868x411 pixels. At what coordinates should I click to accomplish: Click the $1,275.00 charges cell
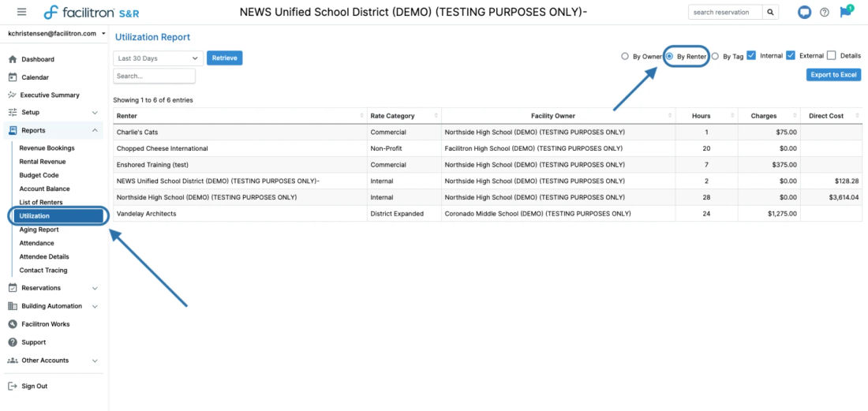click(769, 214)
